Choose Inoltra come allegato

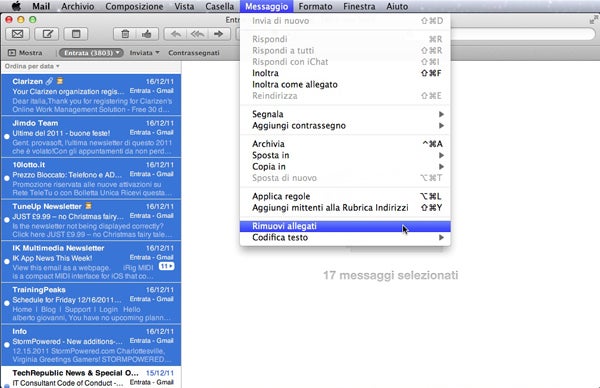pos(346,85)
